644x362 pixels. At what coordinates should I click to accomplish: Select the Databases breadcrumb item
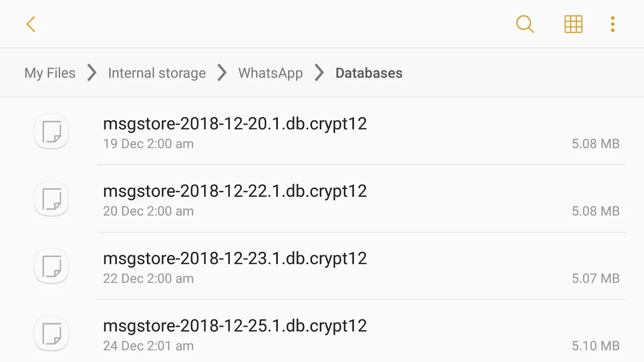pos(369,73)
